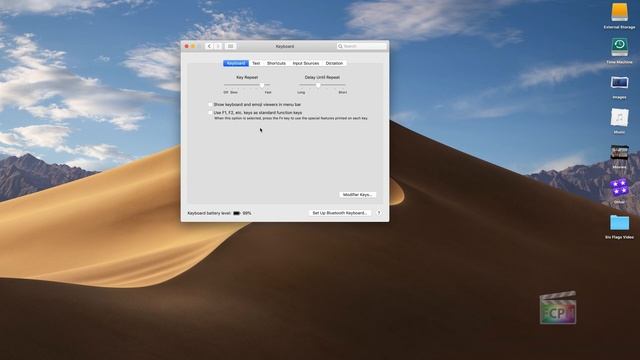Enable Show keyboard and emoji viewers checkbox

[x=210, y=104]
